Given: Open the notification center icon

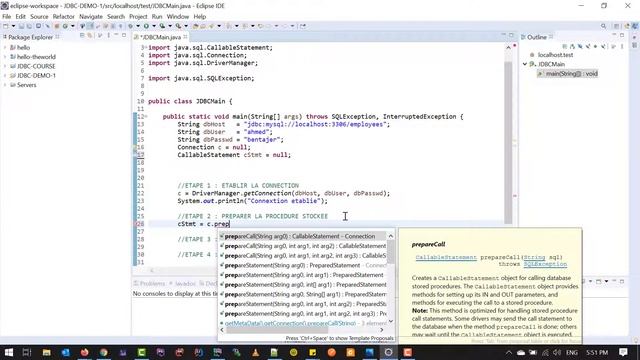Looking at the screenshot, I should click(623, 352).
